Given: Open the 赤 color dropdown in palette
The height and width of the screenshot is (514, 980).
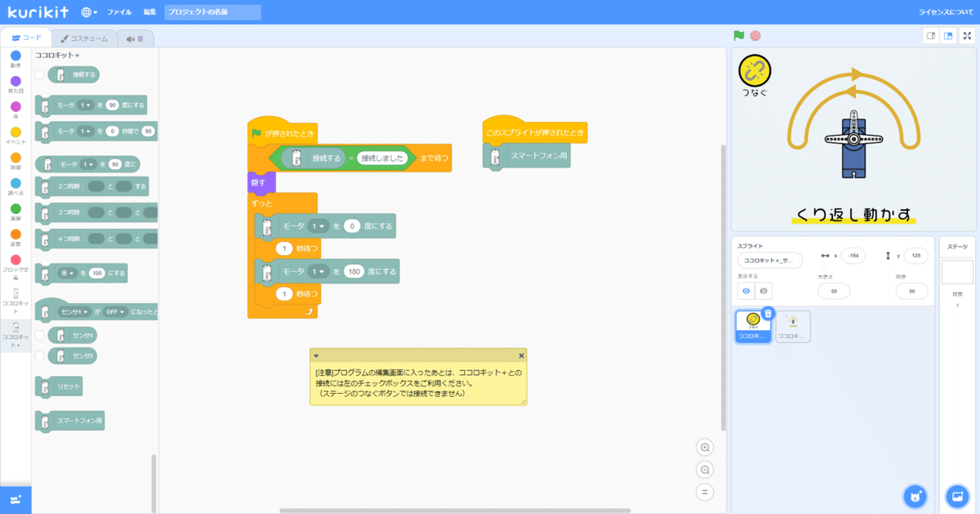Looking at the screenshot, I should click(67, 273).
